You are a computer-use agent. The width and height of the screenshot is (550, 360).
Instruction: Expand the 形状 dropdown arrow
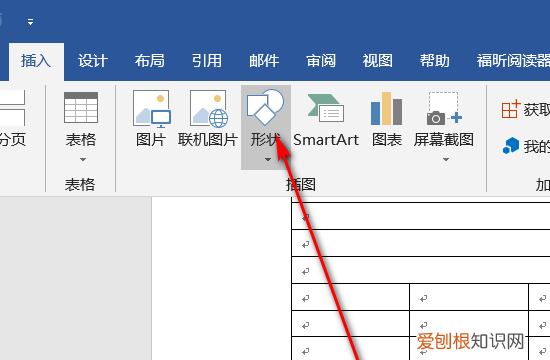click(x=268, y=160)
